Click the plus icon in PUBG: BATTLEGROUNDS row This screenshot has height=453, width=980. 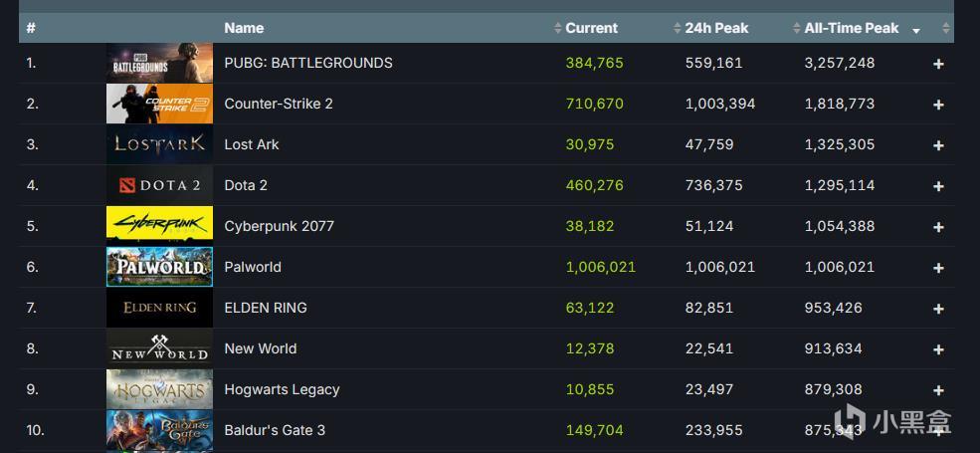point(938,64)
